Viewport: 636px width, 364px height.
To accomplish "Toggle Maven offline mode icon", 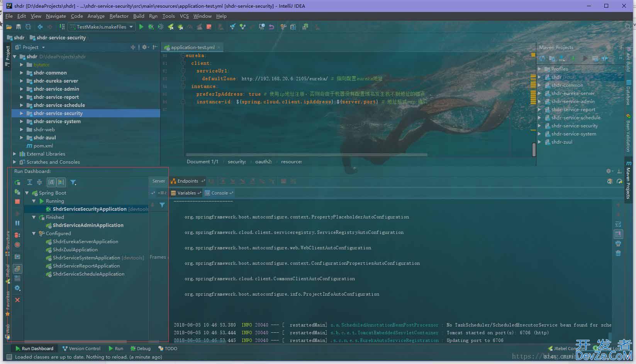I will pyautogui.click(x=605, y=59).
